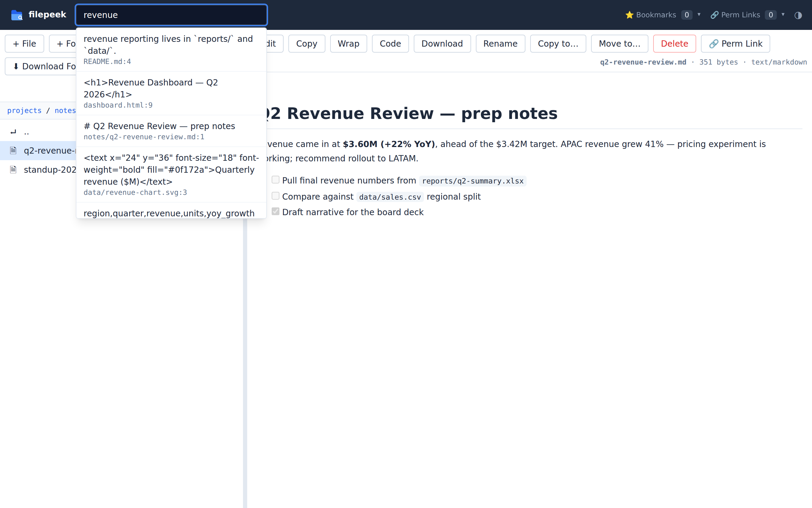
Task: Click the Download Folder button
Action: (41, 66)
